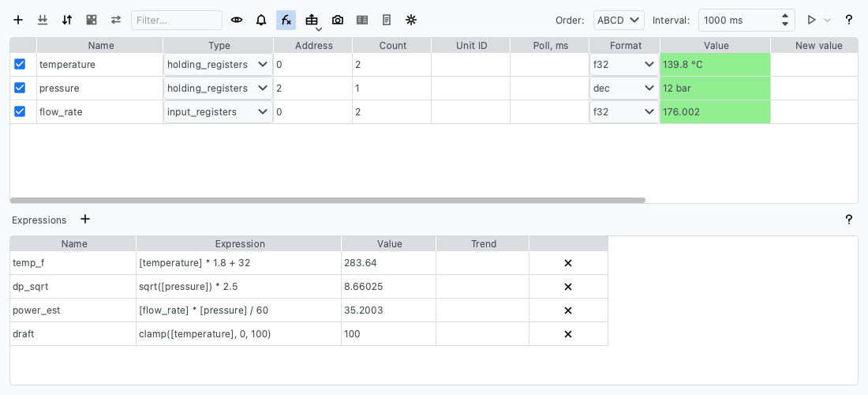The height and width of the screenshot is (395, 868).
Task: Delete the temp_f expression
Action: tap(568, 263)
